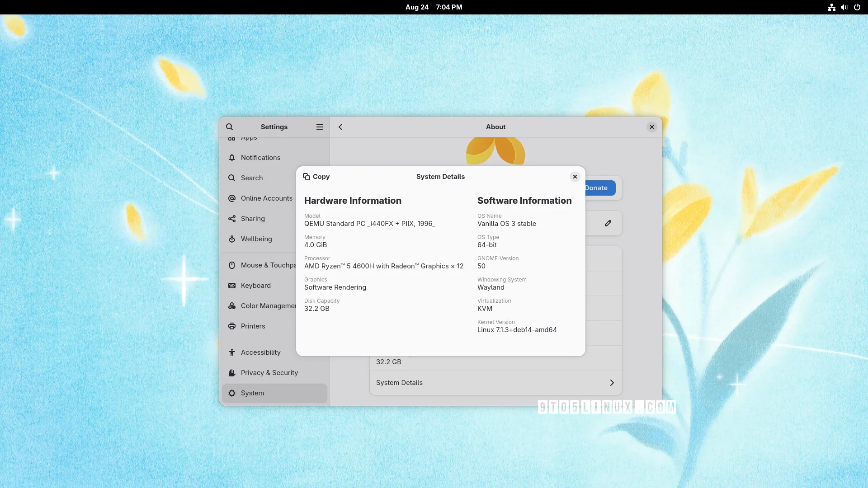Open the clock showing Aug 24 7:04 PM
This screenshot has width=868, height=488.
tap(434, 7)
